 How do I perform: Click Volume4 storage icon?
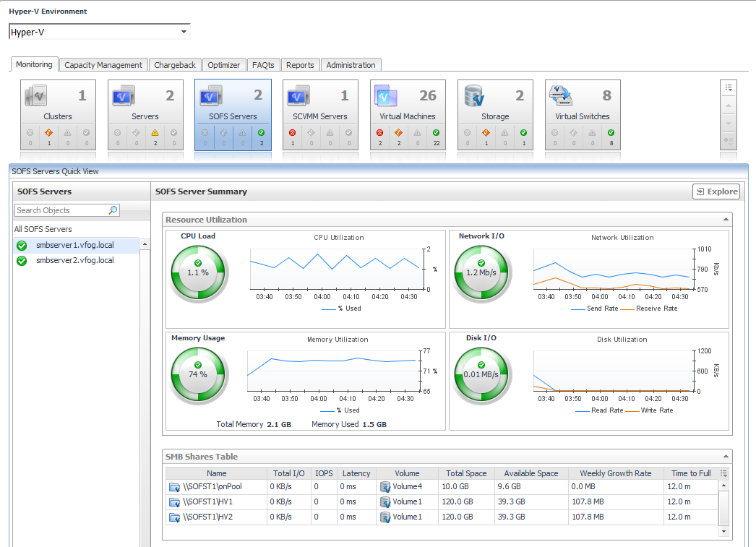point(385,487)
